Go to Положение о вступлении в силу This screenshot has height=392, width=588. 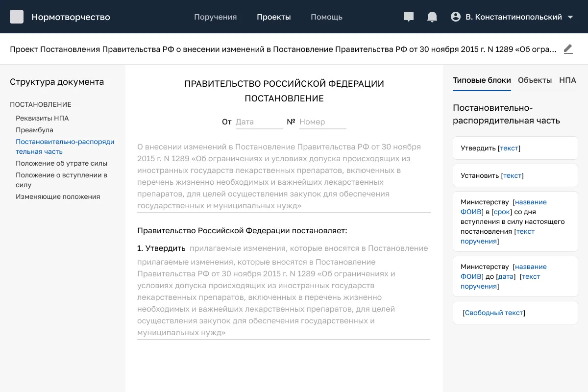pos(61,180)
